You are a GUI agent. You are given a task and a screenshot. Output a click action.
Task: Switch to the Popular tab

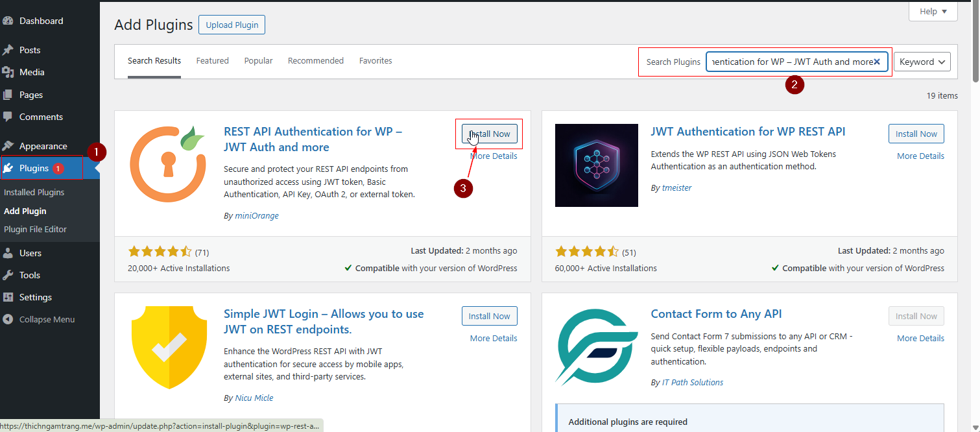(x=258, y=61)
